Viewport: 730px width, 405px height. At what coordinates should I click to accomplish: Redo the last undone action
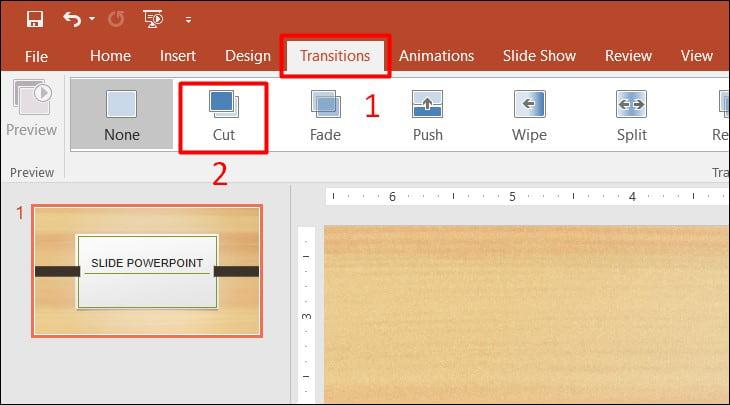pos(116,19)
